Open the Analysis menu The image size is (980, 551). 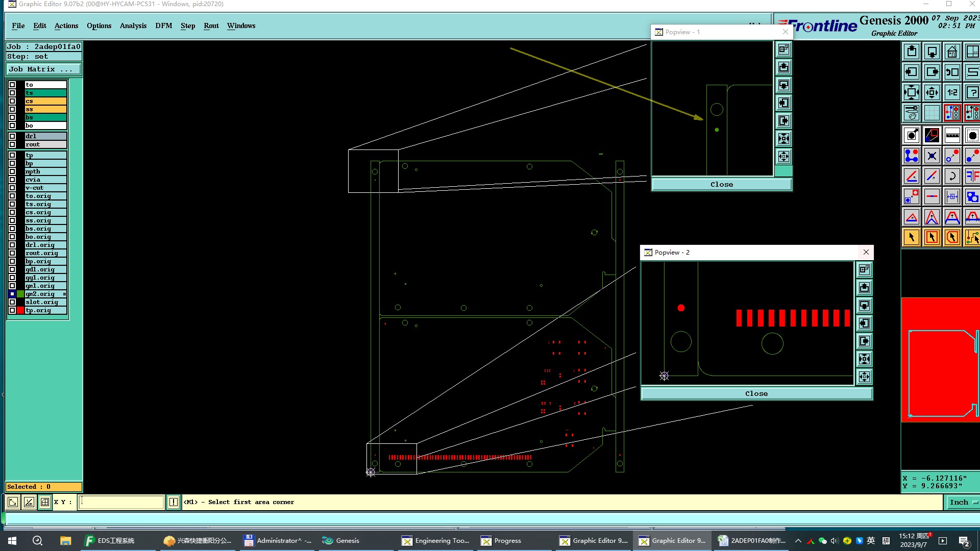133,26
